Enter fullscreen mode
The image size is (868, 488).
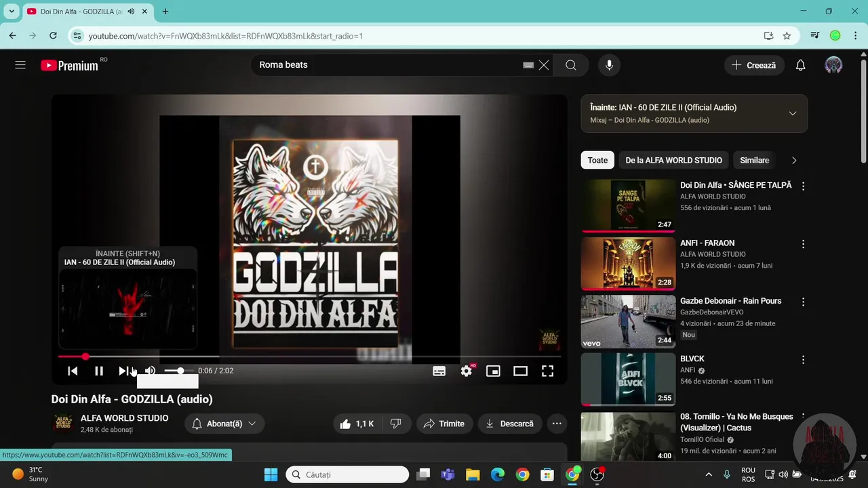[547, 371]
